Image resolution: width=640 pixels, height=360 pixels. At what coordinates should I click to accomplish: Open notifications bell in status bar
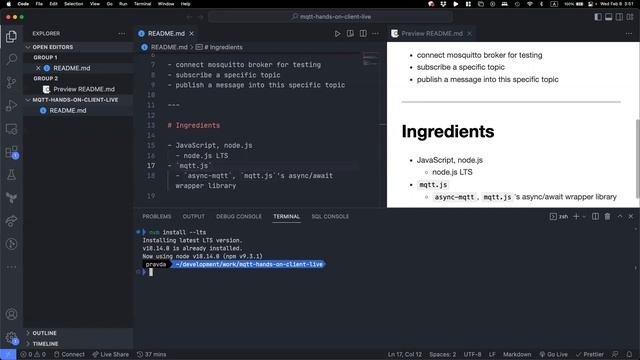point(629,354)
